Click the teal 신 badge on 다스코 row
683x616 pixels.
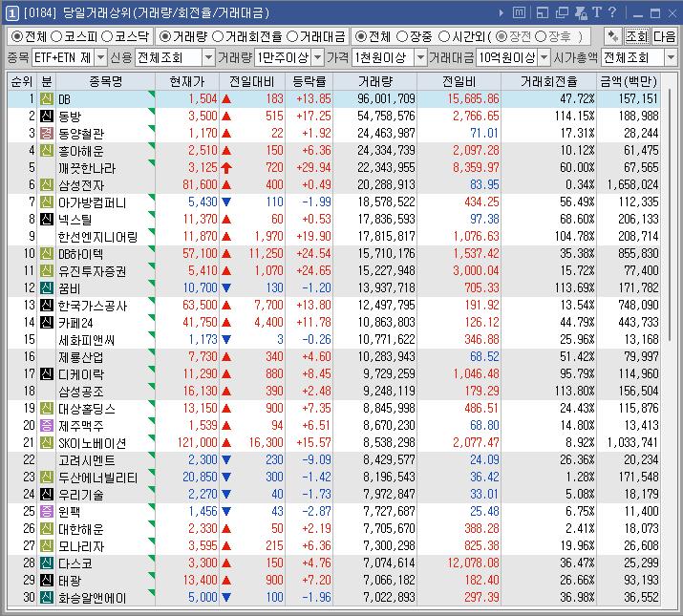pyautogui.click(x=47, y=563)
